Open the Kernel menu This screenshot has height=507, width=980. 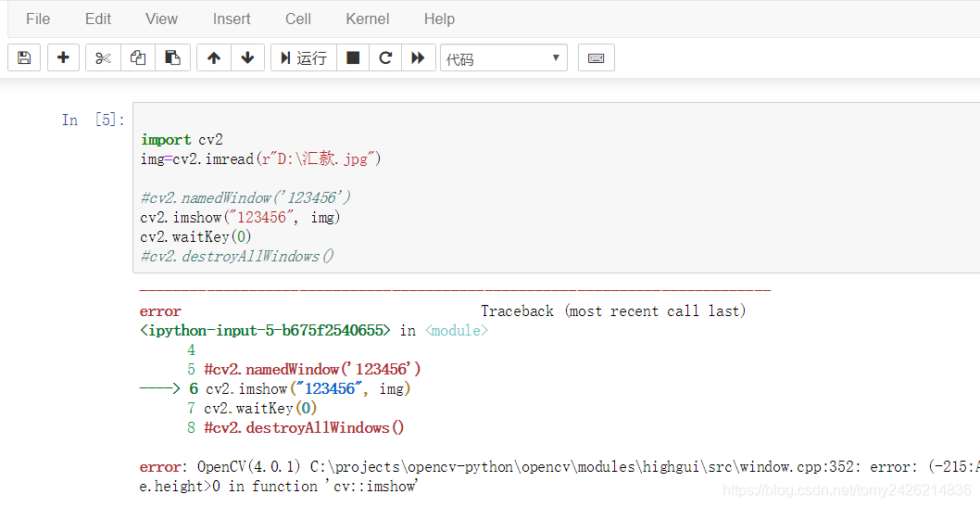coord(368,19)
